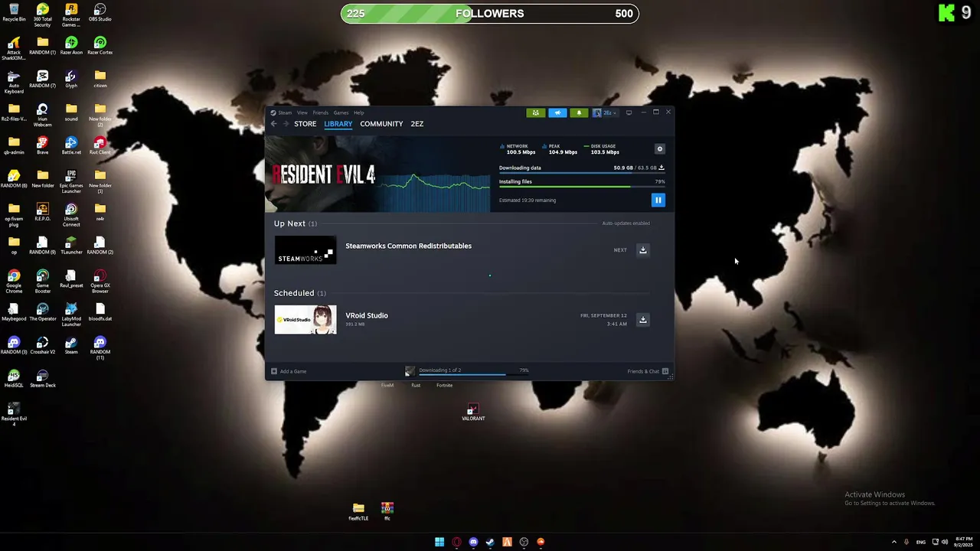Viewport: 980px width, 551px height.
Task: Click the Resident Evil 4 banner
Action: [377, 175]
